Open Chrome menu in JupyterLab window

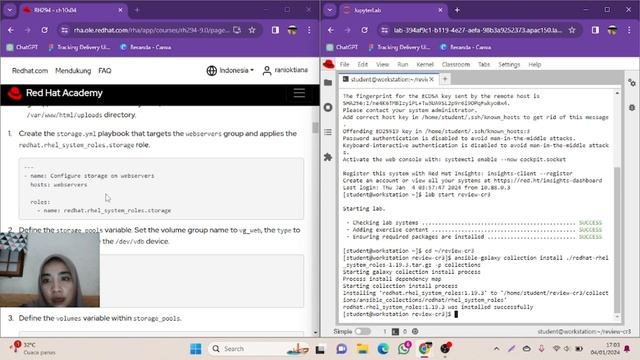[x=629, y=30]
